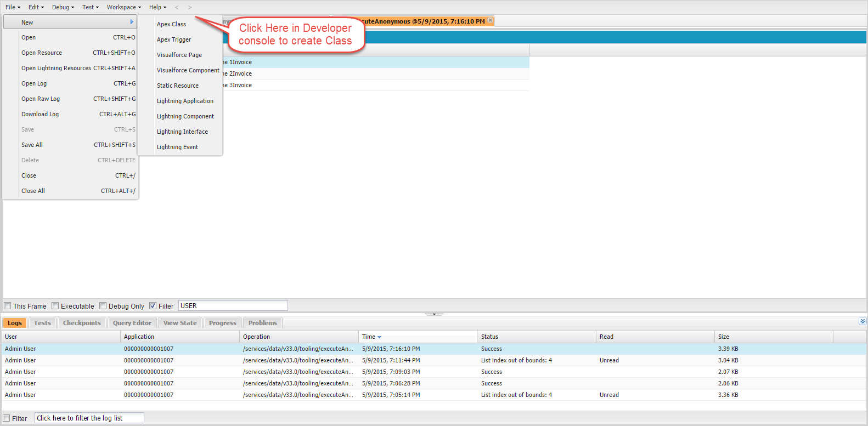Uncheck the log Filter checkbox beside USER

pos(153,306)
